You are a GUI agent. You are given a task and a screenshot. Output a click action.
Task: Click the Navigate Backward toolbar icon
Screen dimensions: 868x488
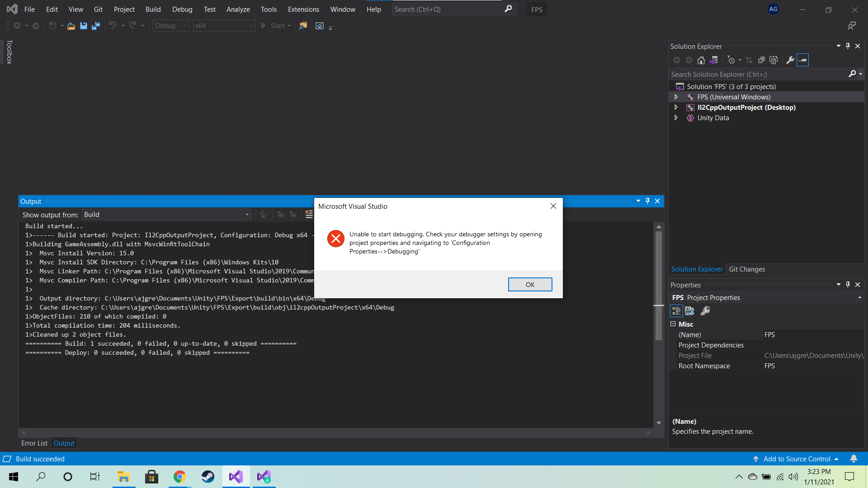17,26
